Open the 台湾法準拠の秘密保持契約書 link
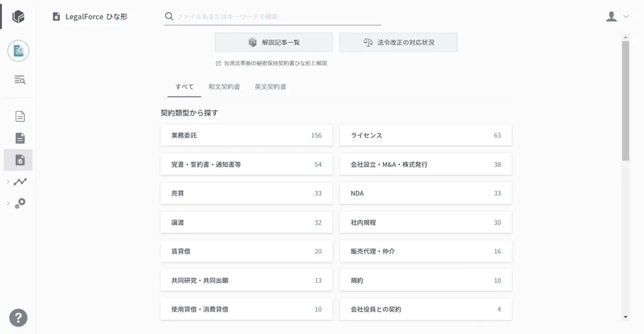644x334 pixels. [x=275, y=63]
